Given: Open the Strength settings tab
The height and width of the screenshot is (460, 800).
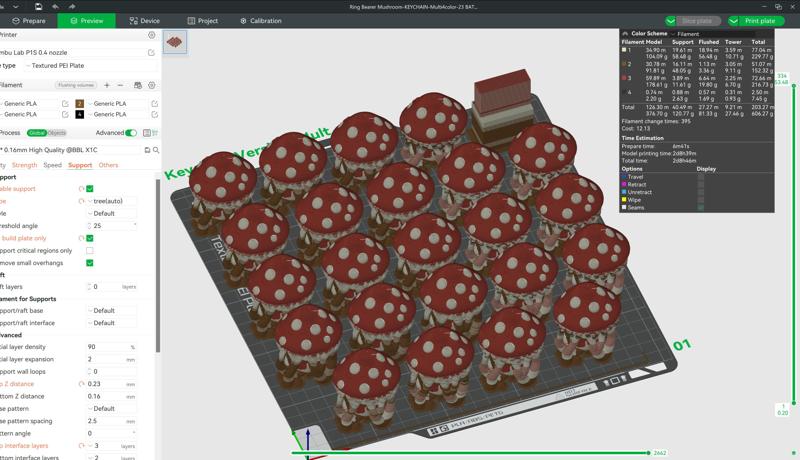Looking at the screenshot, I should click(x=24, y=165).
